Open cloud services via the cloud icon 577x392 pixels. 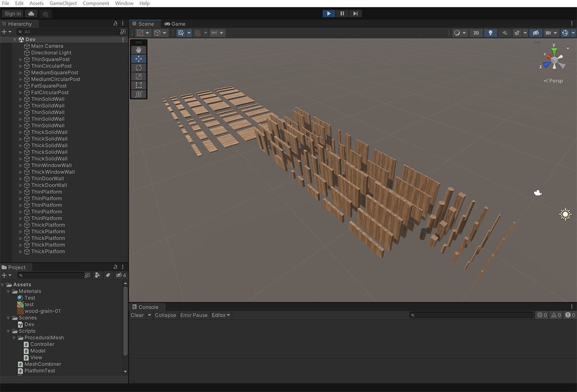(31, 14)
